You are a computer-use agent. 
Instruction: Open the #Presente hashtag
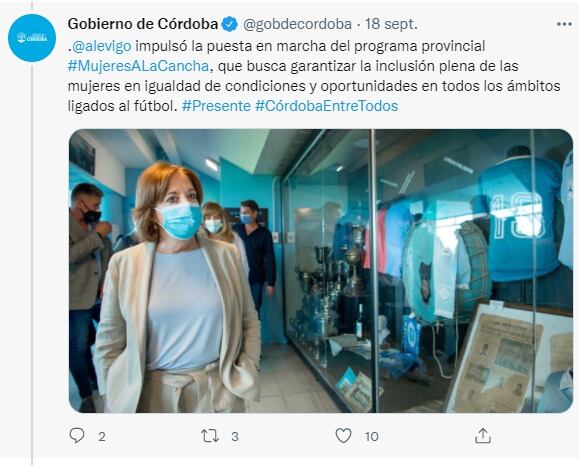coord(216,106)
